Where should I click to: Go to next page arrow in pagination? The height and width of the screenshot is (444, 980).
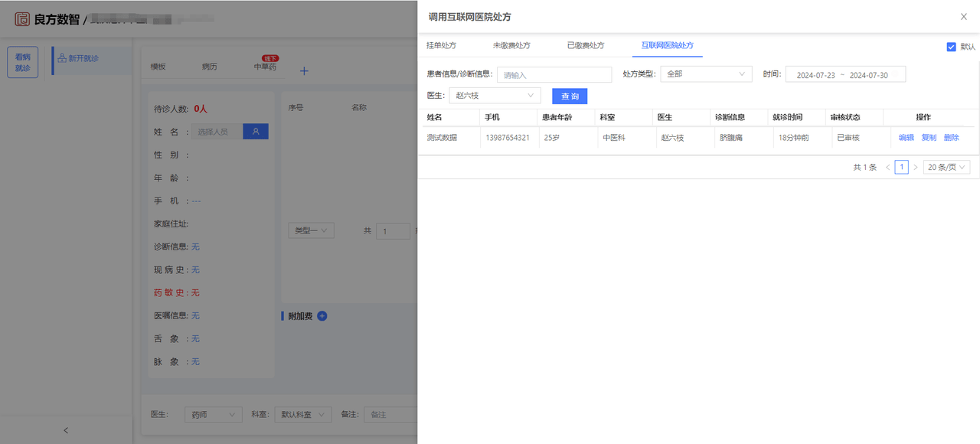coord(915,167)
